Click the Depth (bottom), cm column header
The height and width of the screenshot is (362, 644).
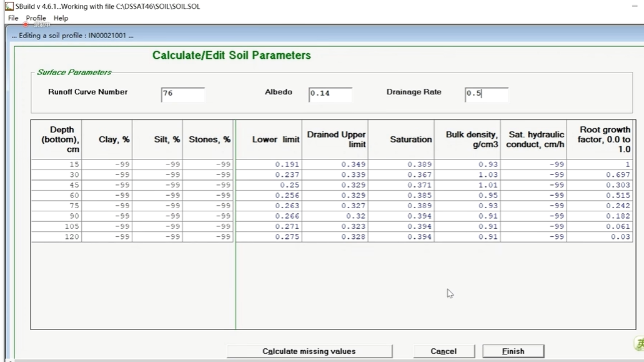pyautogui.click(x=57, y=139)
